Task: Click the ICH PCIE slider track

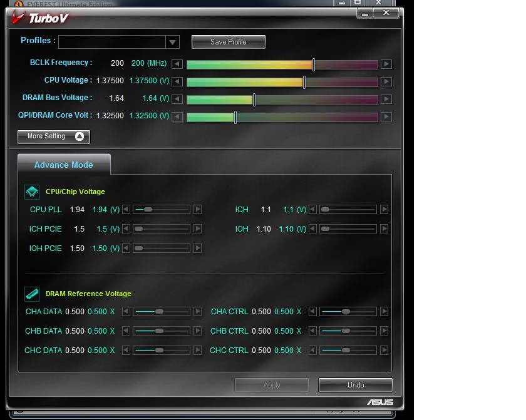Action: 162,229
